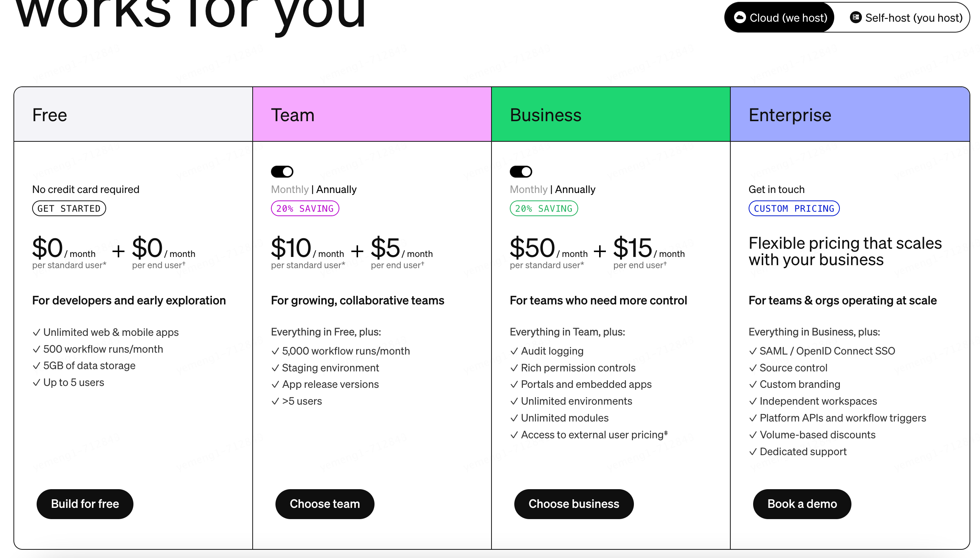
Task: Click Team plan 20% SAVING badge
Action: click(x=305, y=208)
